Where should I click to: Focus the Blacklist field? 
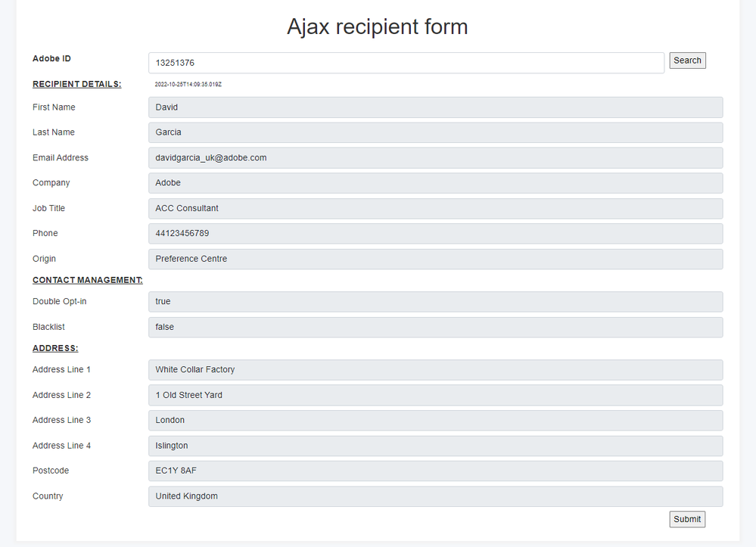[x=435, y=327]
